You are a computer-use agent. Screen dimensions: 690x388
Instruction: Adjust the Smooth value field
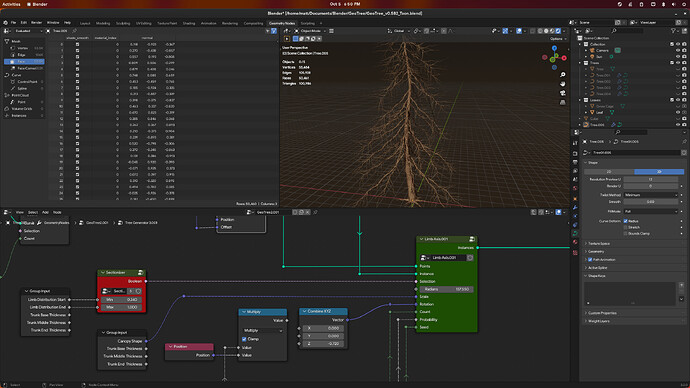650,202
